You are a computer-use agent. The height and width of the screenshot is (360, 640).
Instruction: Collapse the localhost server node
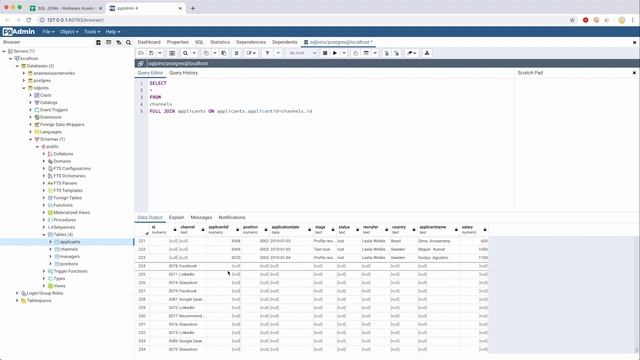[11, 59]
